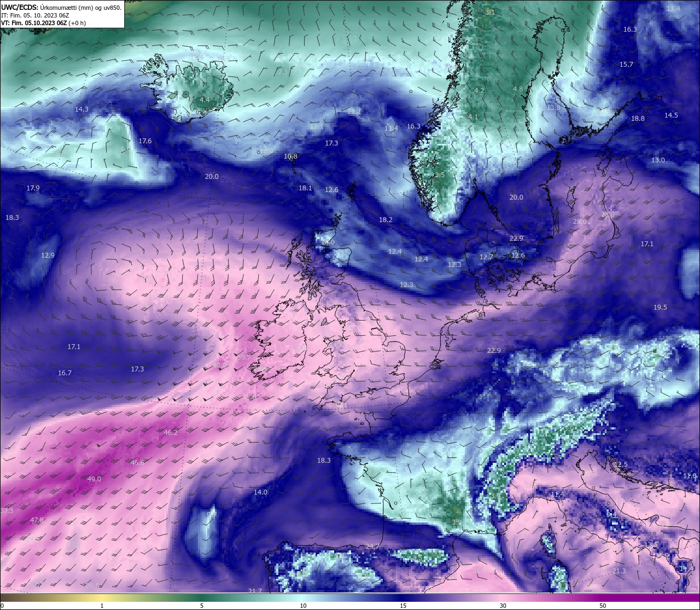Click the 3.1 value at the top
Viewport: 700px width, 610px height.
490,12
